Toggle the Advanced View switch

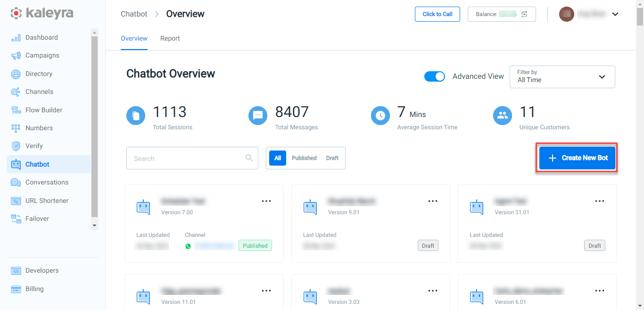pyautogui.click(x=435, y=76)
